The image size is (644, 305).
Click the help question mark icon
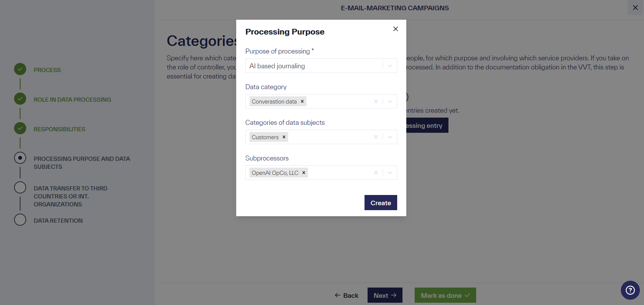[630, 290]
